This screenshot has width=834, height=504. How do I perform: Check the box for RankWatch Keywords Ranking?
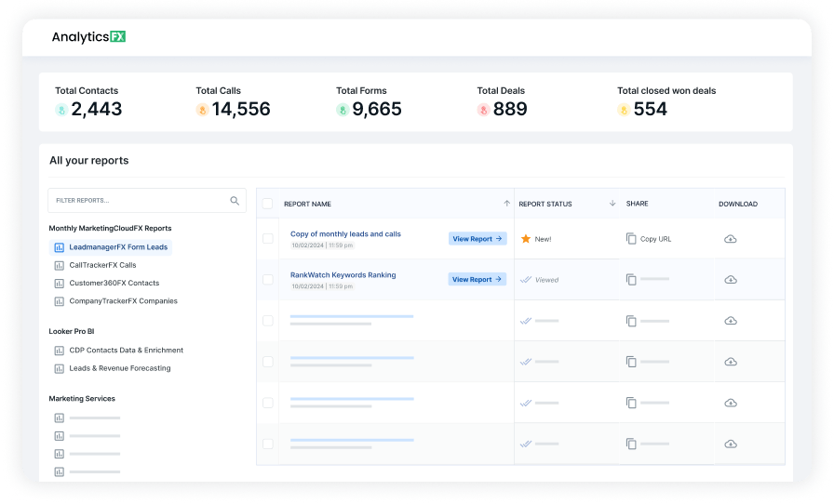[x=267, y=279]
